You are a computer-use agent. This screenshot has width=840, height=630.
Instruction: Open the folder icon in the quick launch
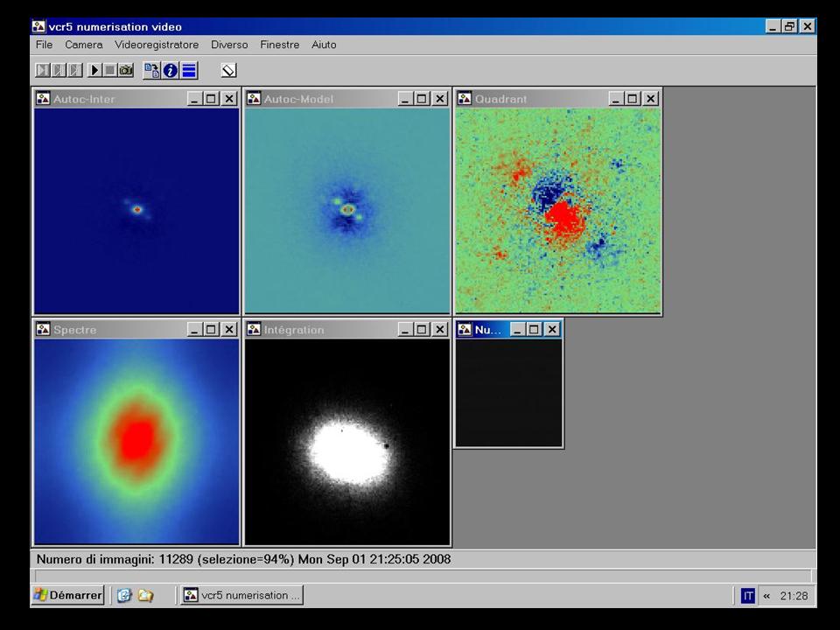(145, 595)
